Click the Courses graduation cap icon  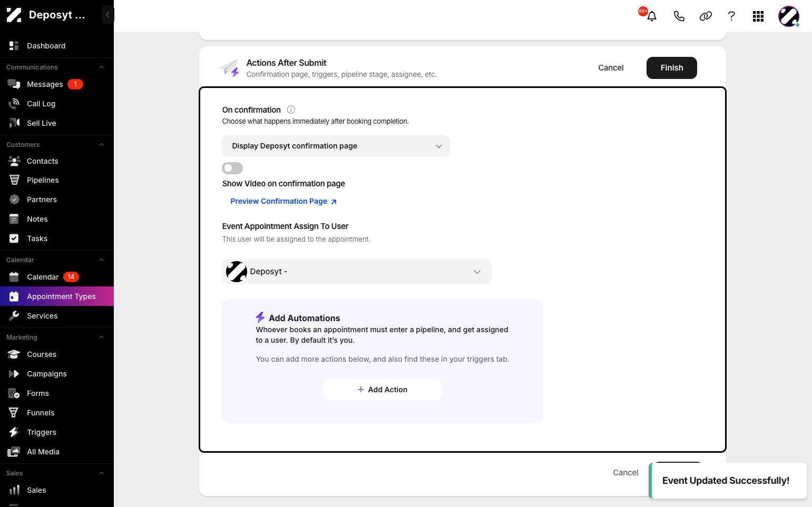14,354
